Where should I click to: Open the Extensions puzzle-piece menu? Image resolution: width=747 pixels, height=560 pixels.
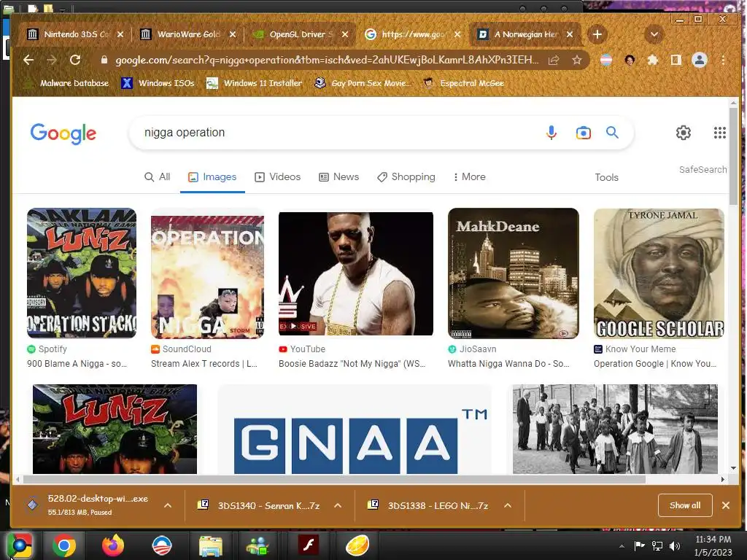point(653,60)
